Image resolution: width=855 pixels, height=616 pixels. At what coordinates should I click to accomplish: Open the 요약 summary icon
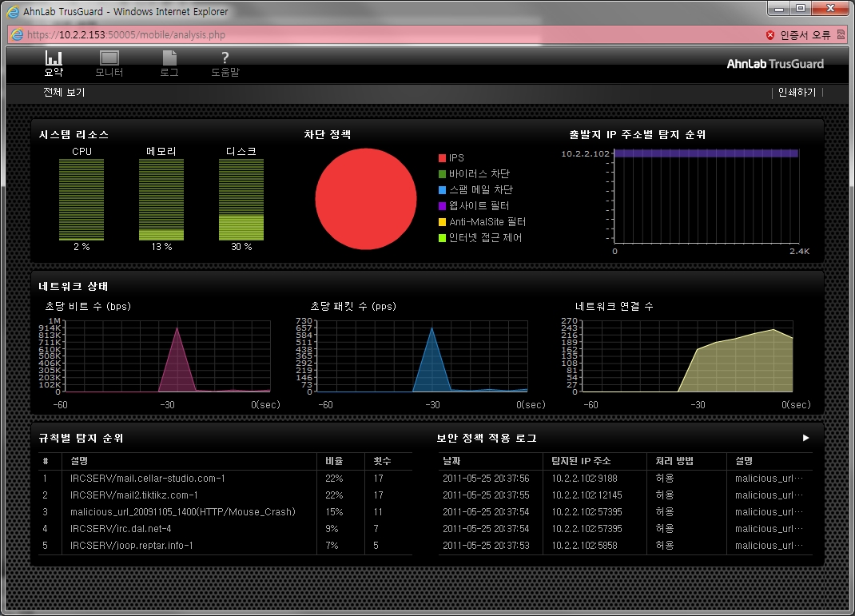[x=54, y=58]
